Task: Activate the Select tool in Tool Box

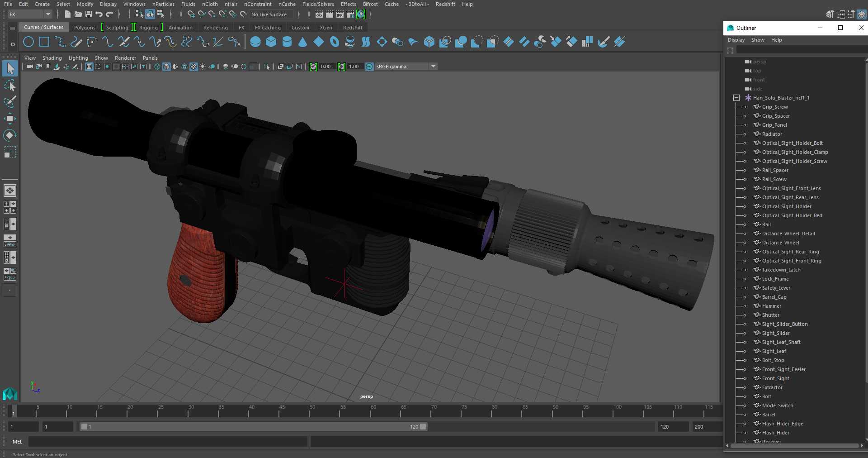Action: coord(10,69)
